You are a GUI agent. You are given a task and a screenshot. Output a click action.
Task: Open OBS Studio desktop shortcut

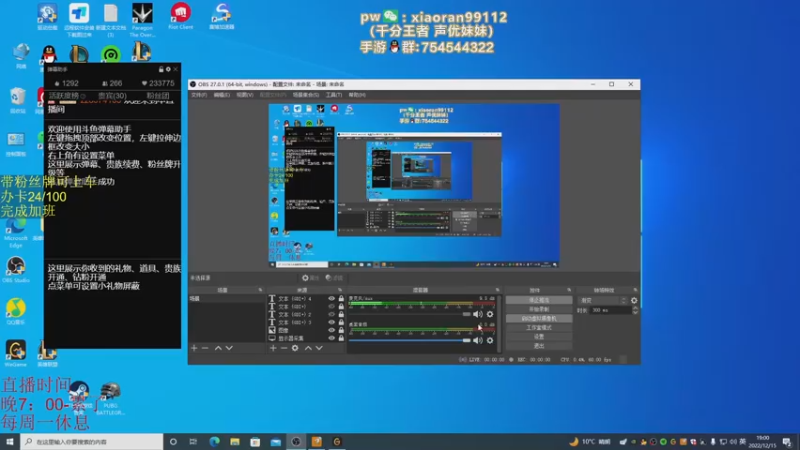16,270
